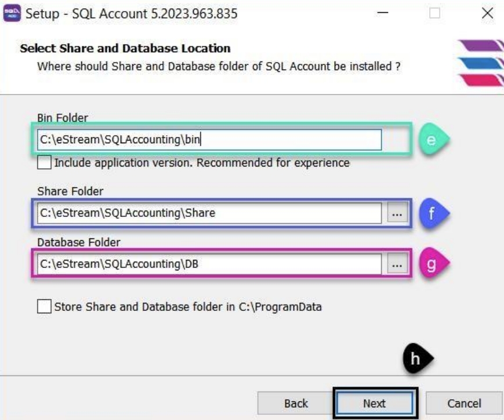
Task: Enable Include application version checkbox
Action: [44, 163]
